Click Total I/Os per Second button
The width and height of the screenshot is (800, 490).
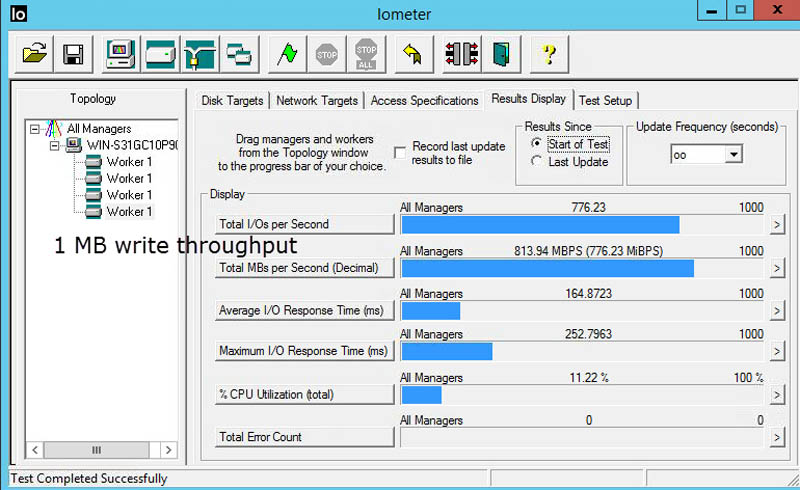click(x=305, y=224)
